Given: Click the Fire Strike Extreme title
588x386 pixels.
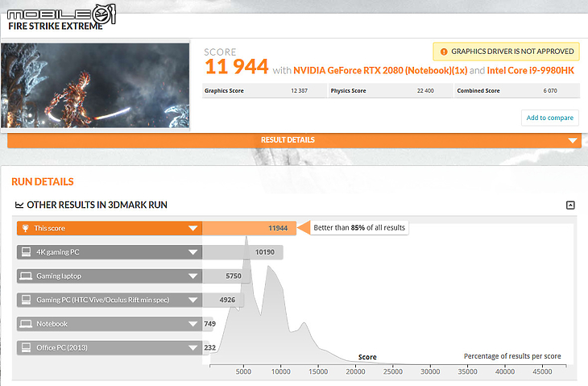Looking at the screenshot, I should pyautogui.click(x=56, y=27).
